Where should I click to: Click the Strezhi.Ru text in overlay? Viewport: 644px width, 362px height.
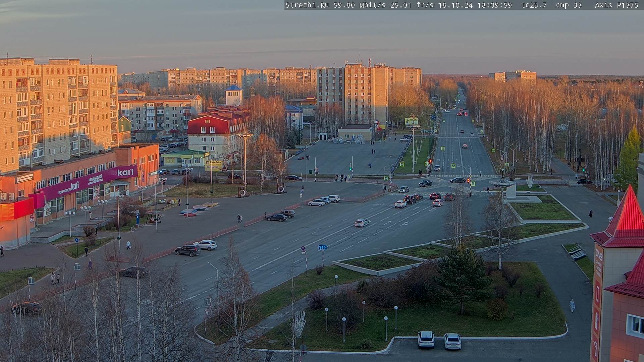coord(307,5)
